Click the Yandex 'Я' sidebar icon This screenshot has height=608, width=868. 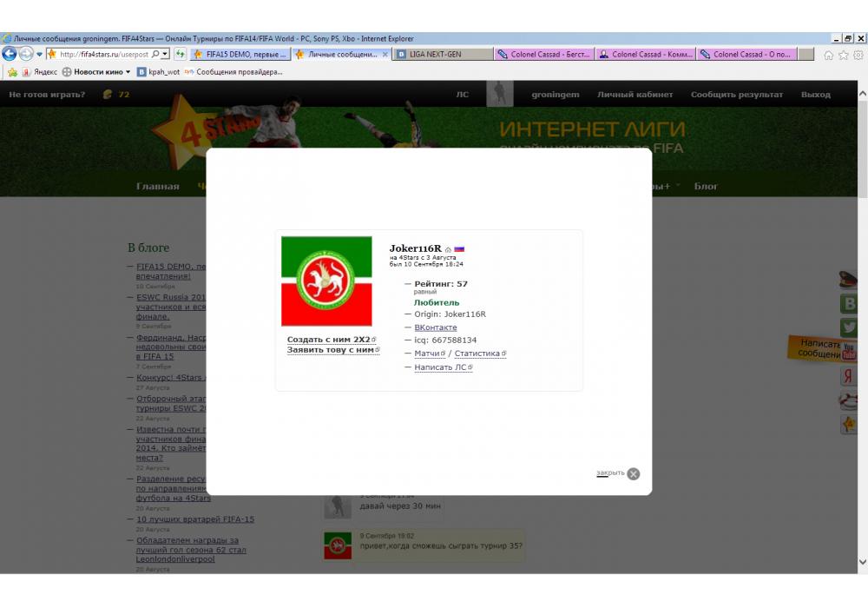click(849, 376)
